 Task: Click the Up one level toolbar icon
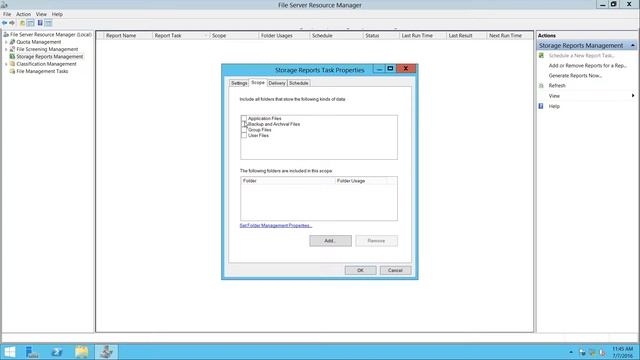click(22, 23)
